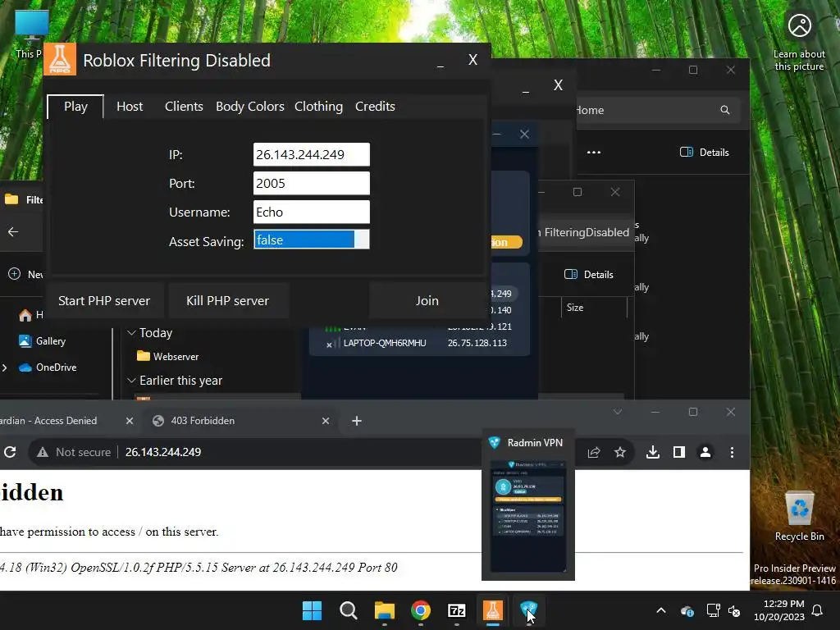840x630 pixels.
Task: Close the 403 Forbidden tab
Action: pos(325,421)
